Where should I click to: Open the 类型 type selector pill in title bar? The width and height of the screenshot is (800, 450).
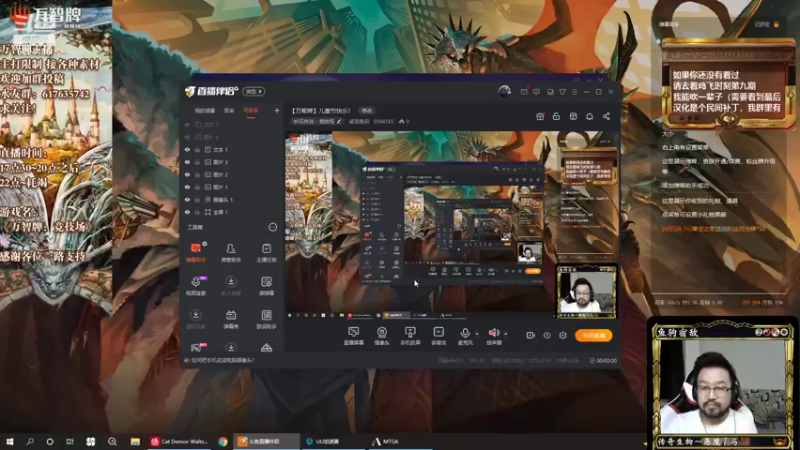254,92
